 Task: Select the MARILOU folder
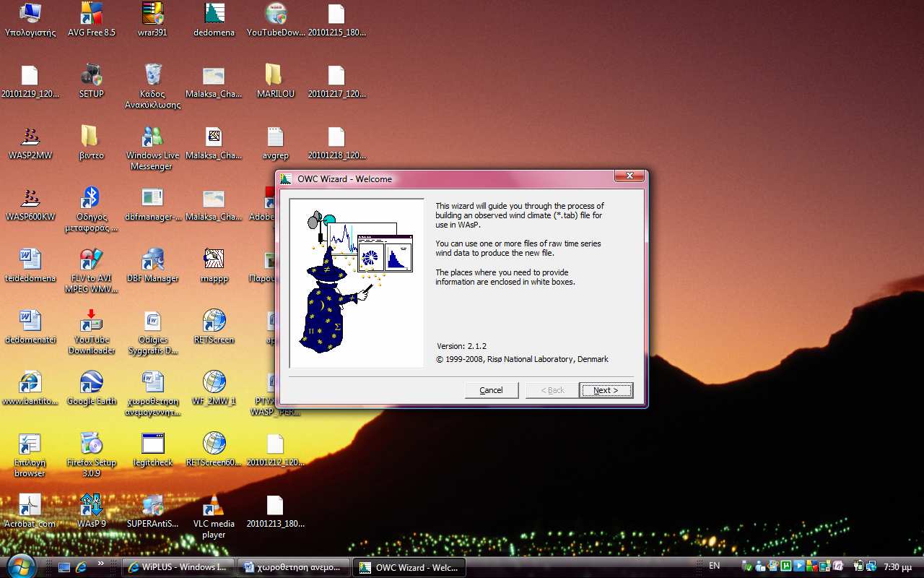(276, 82)
